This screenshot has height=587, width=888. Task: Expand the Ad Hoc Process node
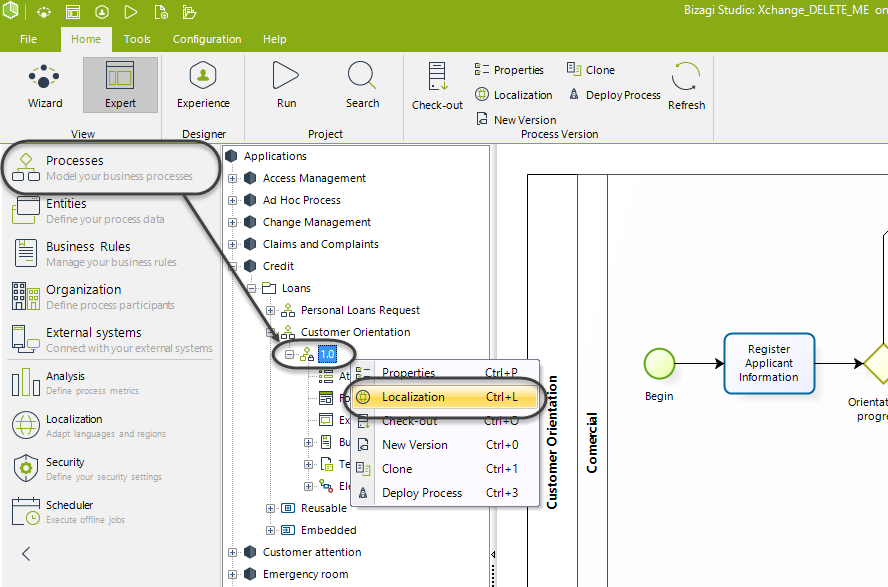click(232, 200)
